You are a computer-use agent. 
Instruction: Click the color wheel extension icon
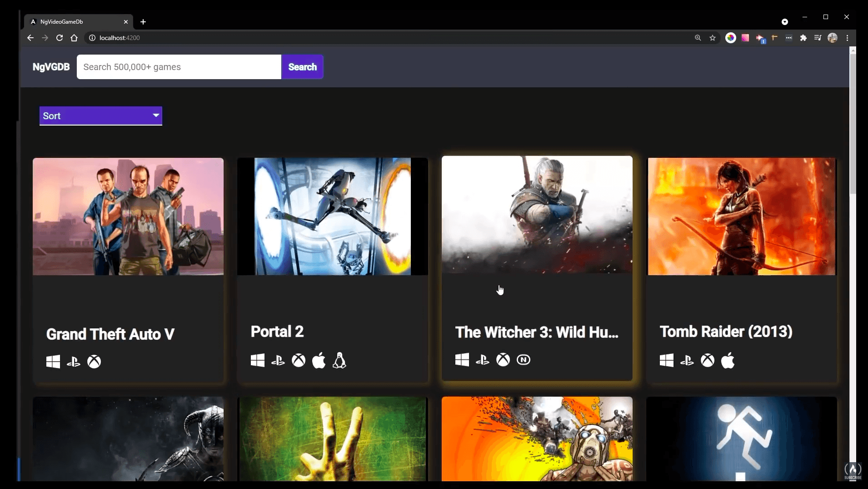click(731, 38)
